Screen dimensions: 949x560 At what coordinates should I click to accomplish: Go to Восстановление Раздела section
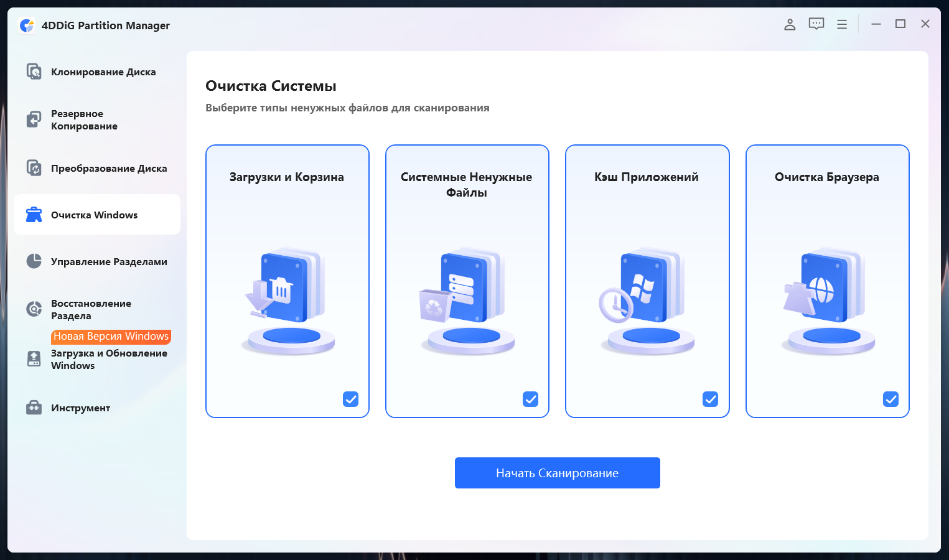click(97, 309)
